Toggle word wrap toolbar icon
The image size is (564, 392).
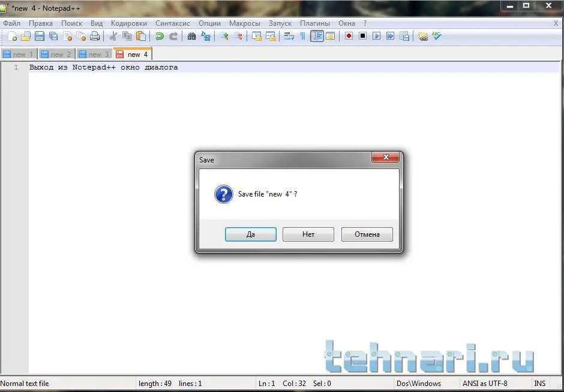(x=289, y=36)
